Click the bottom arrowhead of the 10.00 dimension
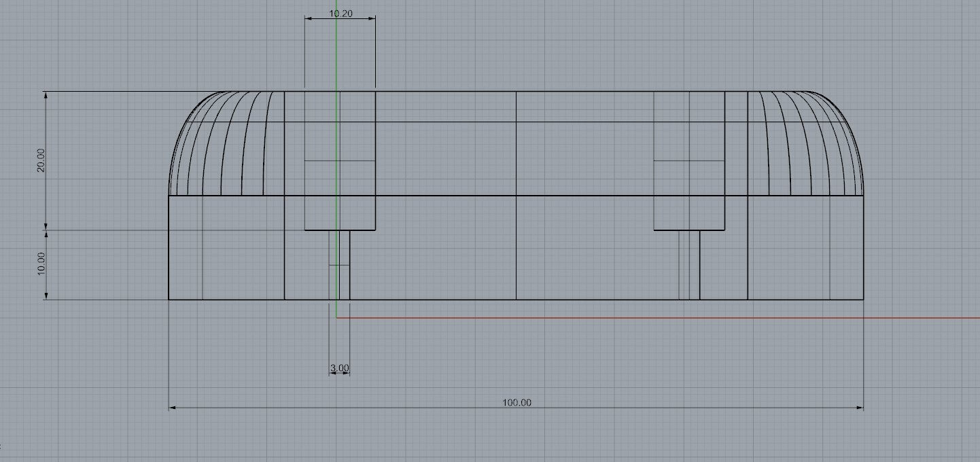Viewport: 980px width, 462px height. click(46, 296)
